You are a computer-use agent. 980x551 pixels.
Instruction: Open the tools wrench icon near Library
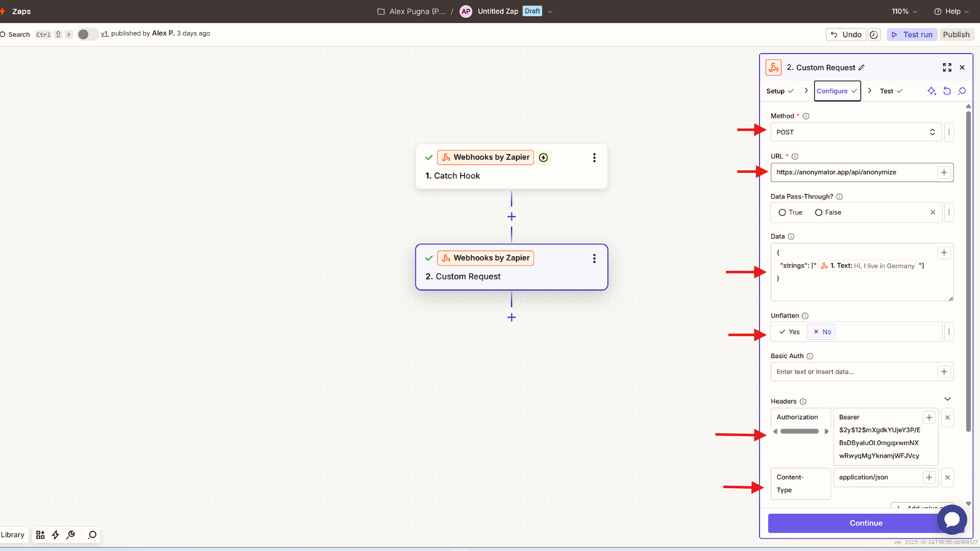(71, 535)
